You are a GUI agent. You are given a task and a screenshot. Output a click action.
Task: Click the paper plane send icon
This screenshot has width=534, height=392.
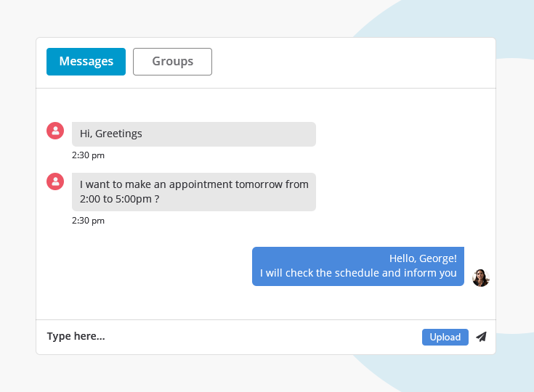(481, 337)
